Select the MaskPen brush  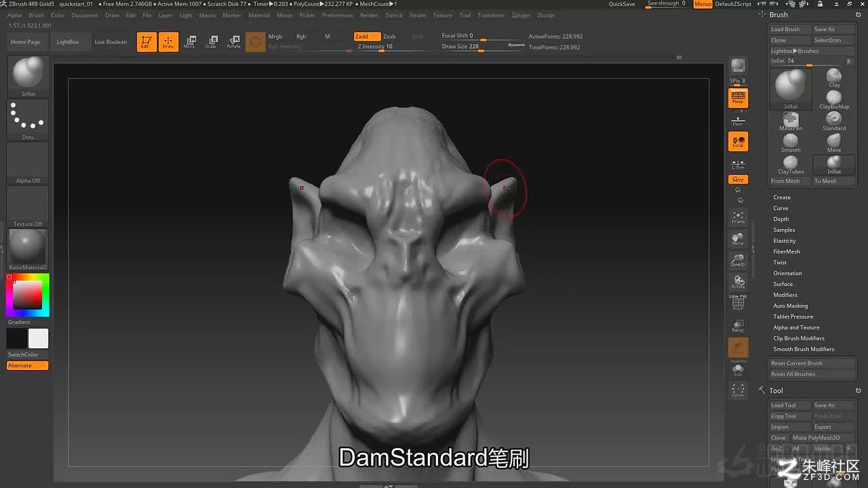click(x=791, y=121)
